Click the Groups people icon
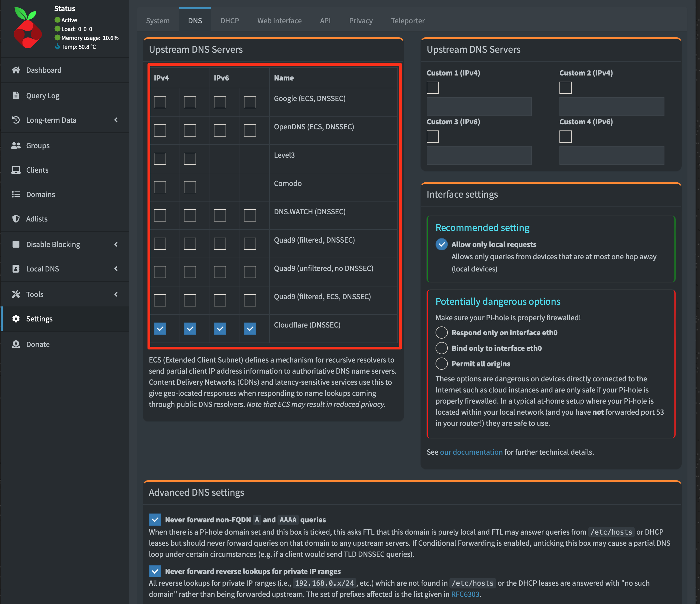The height and width of the screenshot is (604, 700). click(x=16, y=145)
